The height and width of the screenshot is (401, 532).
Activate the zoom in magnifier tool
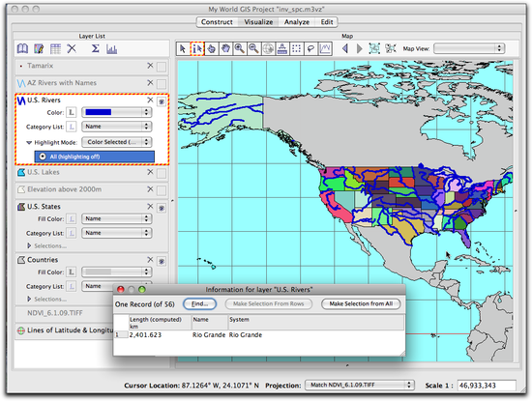[240, 49]
